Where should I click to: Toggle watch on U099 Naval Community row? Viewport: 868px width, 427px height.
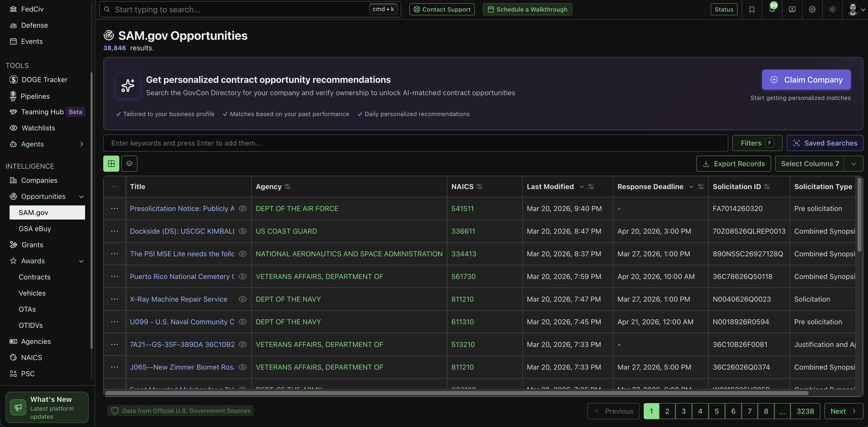click(243, 322)
